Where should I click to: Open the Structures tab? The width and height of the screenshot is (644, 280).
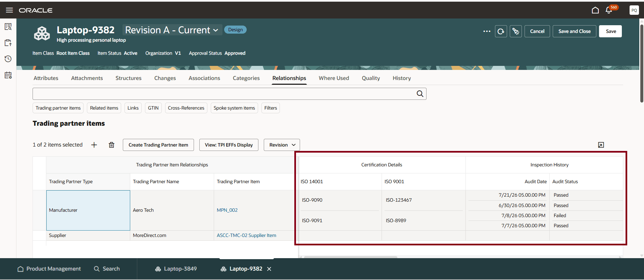pyautogui.click(x=129, y=78)
